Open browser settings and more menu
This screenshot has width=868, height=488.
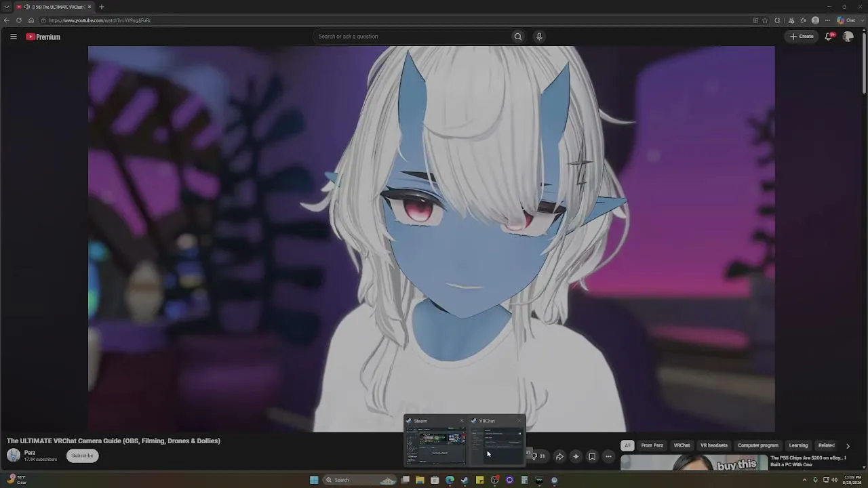(x=827, y=20)
